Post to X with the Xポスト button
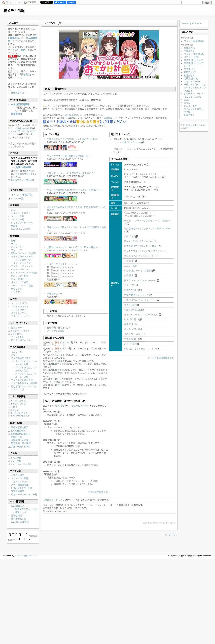215x644 pixels. point(47,2)
